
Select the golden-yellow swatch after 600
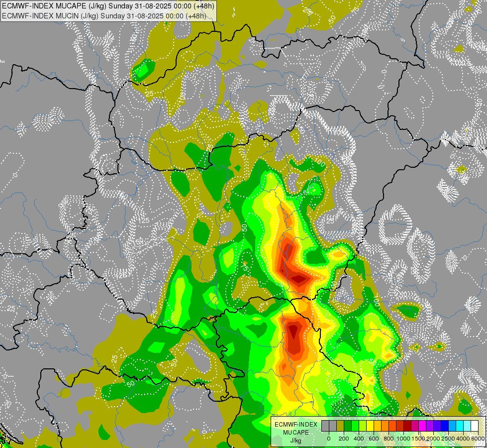[x=378, y=426]
